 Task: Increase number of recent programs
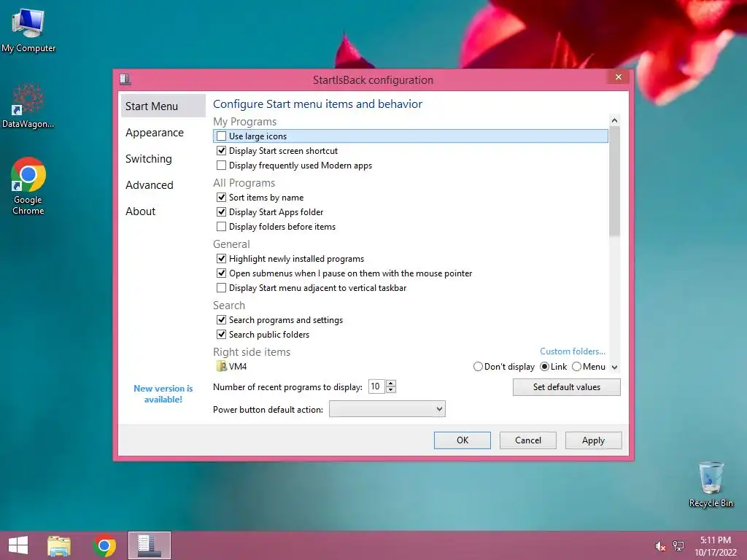click(391, 384)
